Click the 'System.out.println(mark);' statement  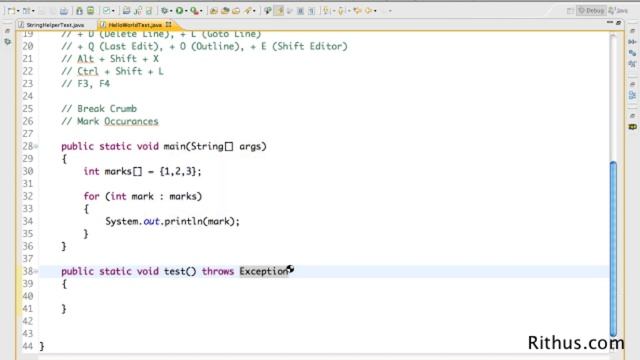(x=172, y=221)
